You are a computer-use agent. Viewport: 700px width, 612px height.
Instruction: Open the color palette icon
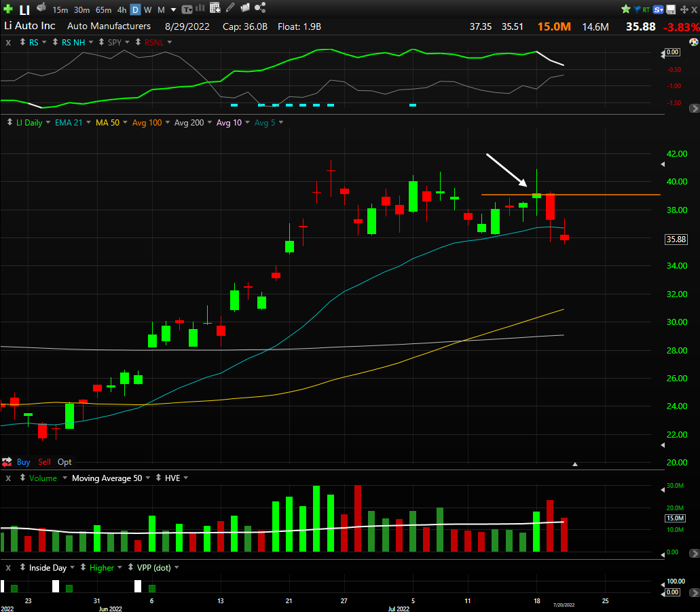pyautogui.click(x=694, y=42)
